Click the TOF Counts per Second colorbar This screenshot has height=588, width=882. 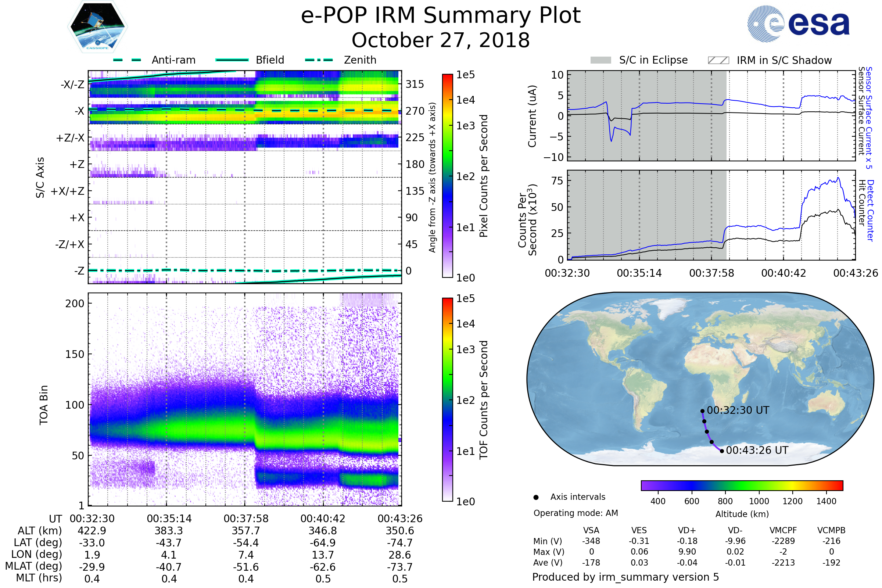coord(447,400)
